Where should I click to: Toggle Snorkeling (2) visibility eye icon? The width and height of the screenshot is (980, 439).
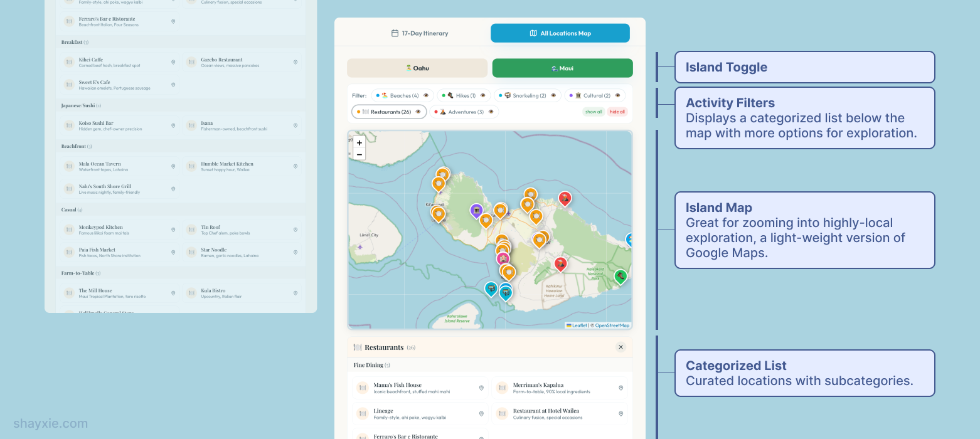(553, 95)
